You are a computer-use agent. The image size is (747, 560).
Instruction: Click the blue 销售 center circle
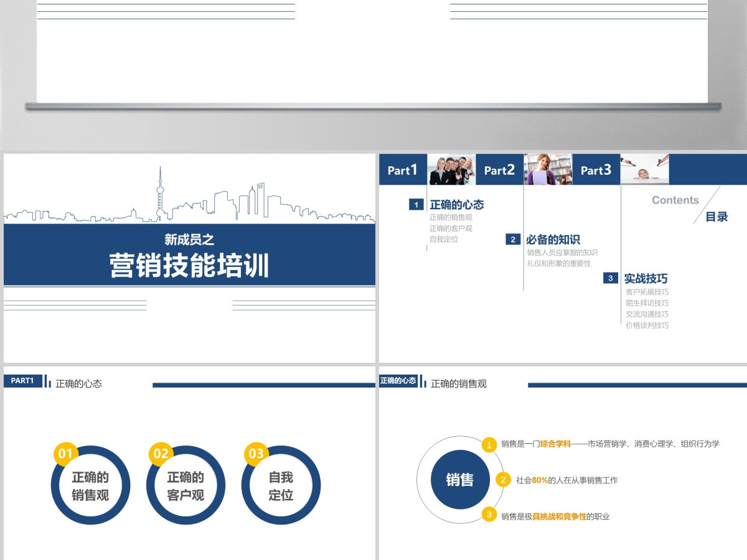(460, 480)
